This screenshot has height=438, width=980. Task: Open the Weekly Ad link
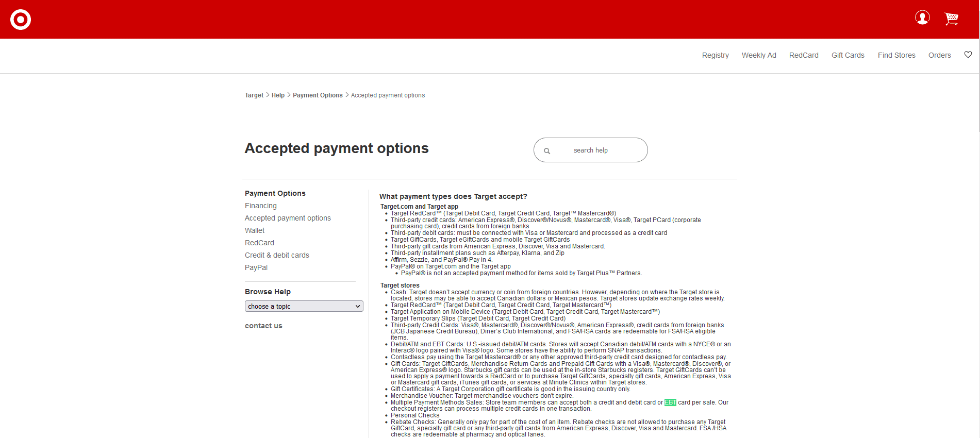(x=758, y=55)
